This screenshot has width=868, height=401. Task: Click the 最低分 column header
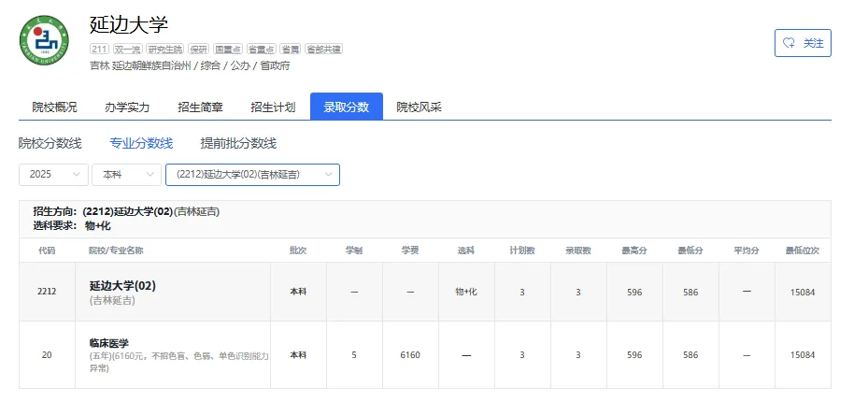click(690, 251)
